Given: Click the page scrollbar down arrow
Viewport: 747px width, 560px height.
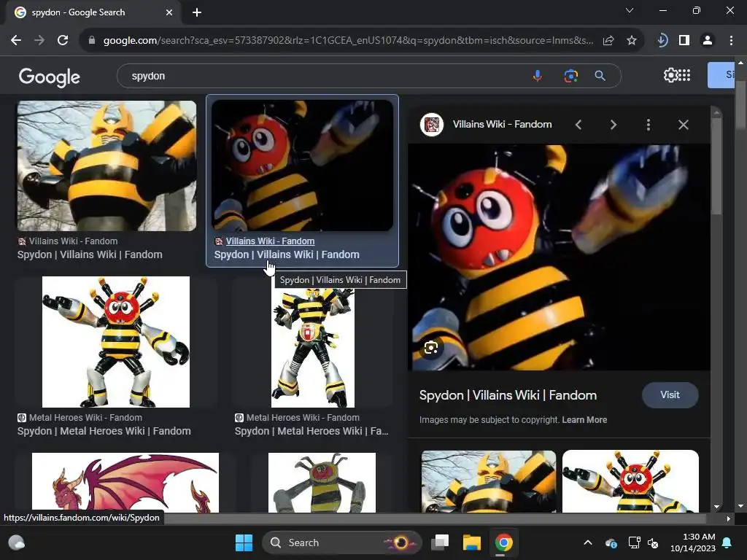Looking at the screenshot, I should pos(741,506).
